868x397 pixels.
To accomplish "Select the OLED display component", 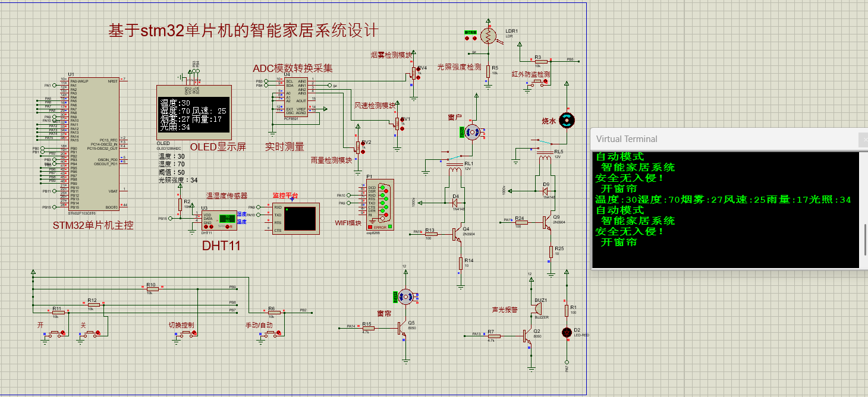I will pyautogui.click(x=193, y=113).
